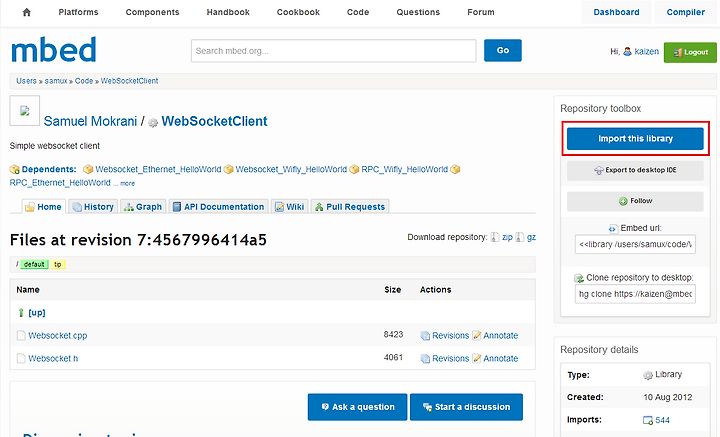
Task: Go to Users breadcrumb
Action: [x=26, y=81]
